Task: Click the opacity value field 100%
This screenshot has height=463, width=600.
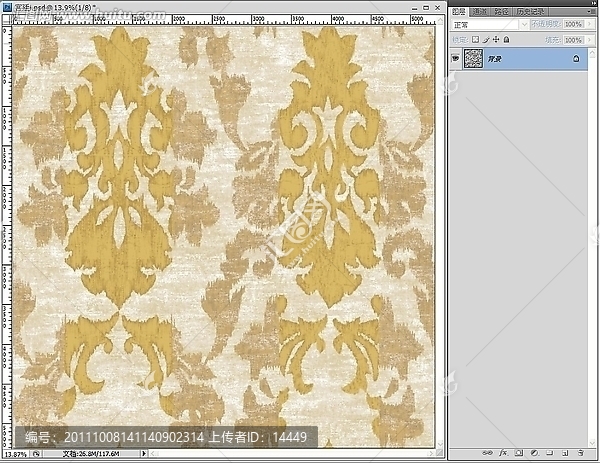Action: click(574, 24)
